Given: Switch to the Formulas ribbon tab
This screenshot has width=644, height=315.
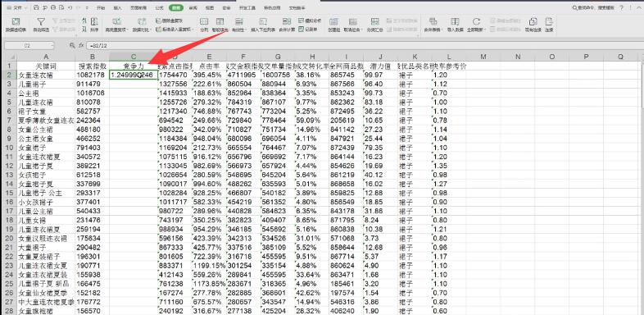Looking at the screenshot, I should tap(159, 8).
